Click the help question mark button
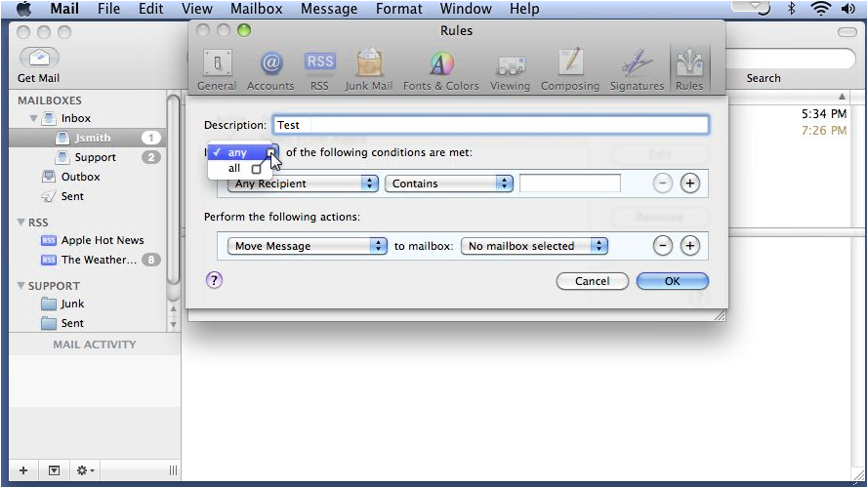868x488 pixels. [x=214, y=280]
